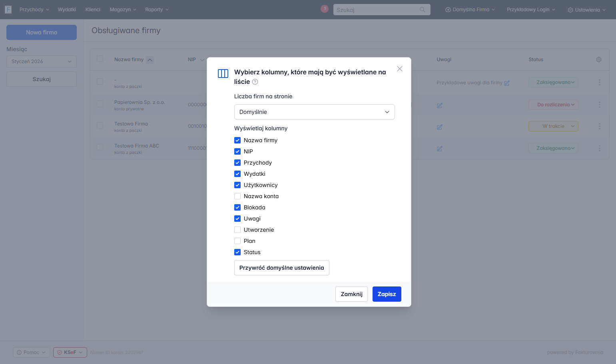This screenshot has height=364, width=616.
Task: Enable the Nazwa konta column checkbox
Action: click(x=237, y=196)
